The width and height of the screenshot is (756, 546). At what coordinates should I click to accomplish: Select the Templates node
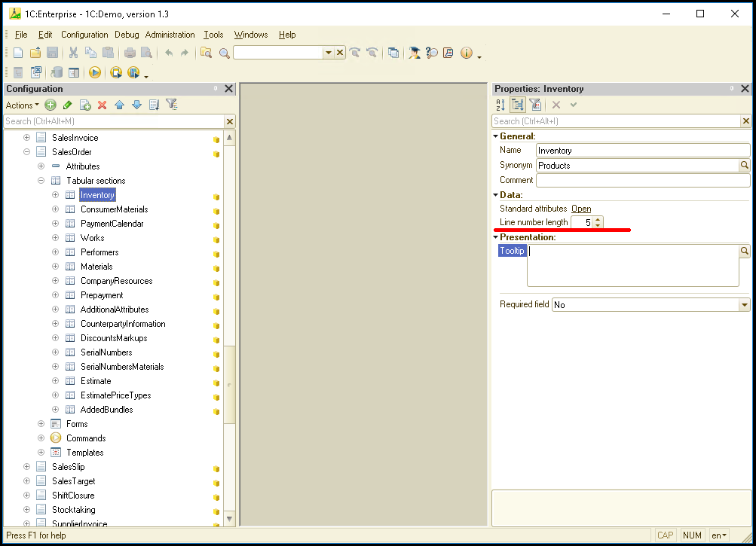tap(85, 453)
